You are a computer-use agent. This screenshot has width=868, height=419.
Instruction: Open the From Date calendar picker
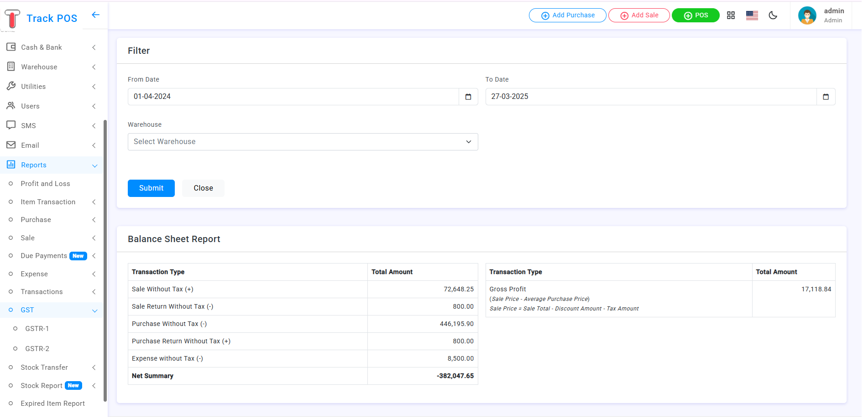[x=468, y=97]
